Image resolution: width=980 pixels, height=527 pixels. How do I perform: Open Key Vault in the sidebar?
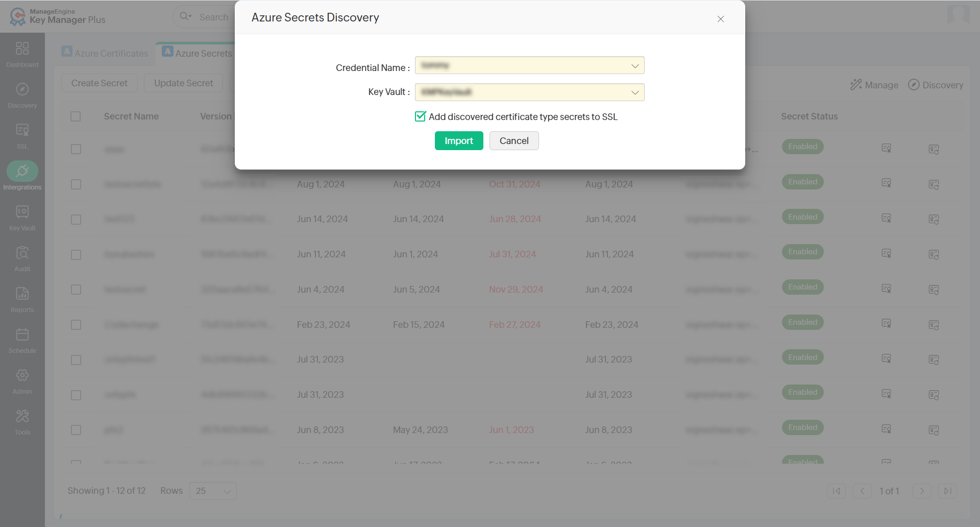pos(22,218)
